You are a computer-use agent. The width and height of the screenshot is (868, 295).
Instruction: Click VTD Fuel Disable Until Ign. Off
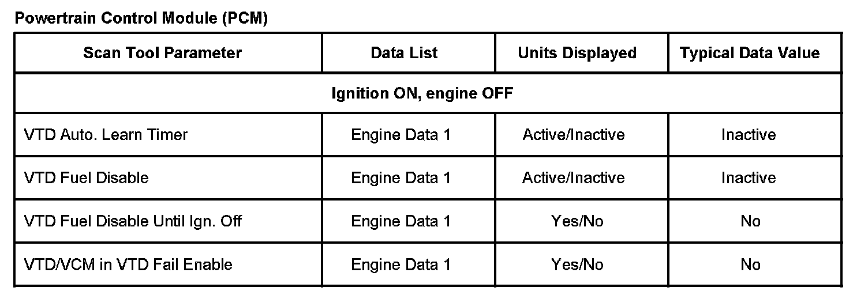click(x=133, y=221)
